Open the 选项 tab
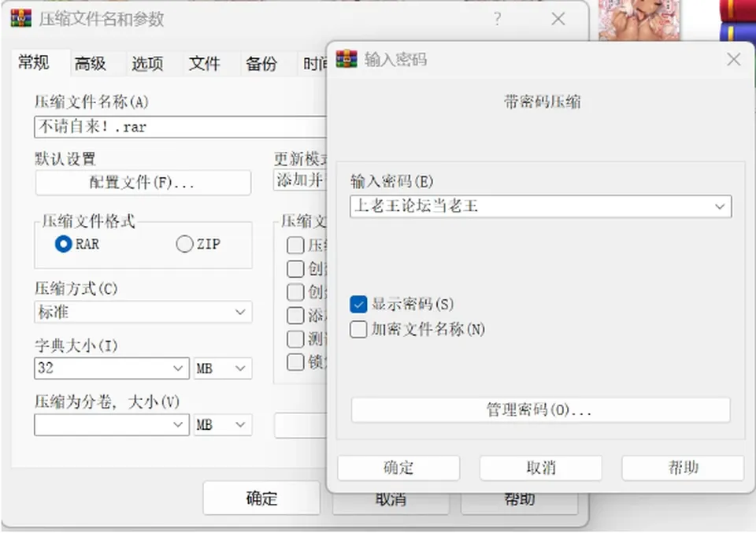This screenshot has width=756, height=533. click(x=147, y=64)
